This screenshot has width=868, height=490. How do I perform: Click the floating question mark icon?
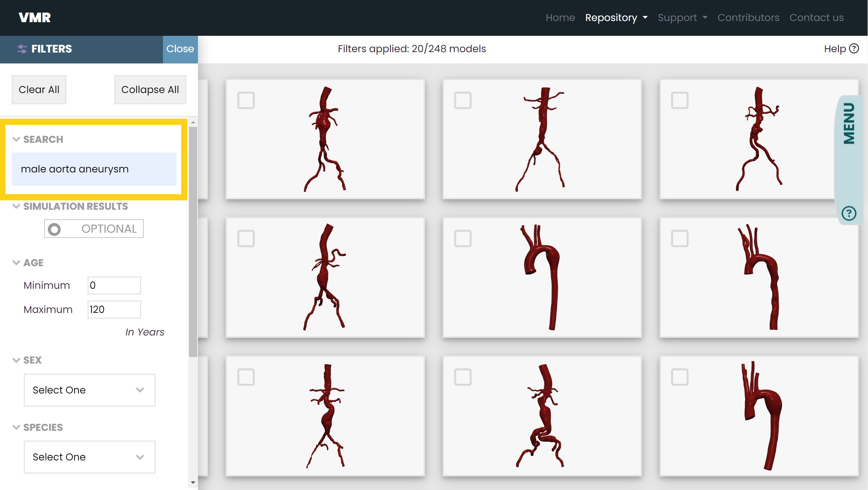point(849,213)
